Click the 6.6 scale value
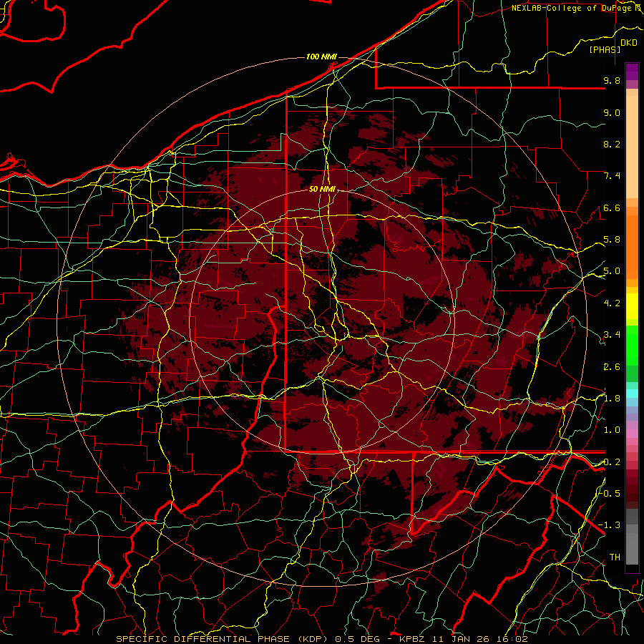The height and width of the screenshot is (644, 644). 612,208
